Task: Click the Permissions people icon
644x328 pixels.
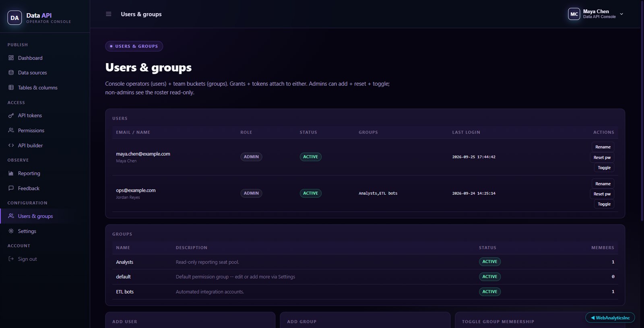Action: [11, 130]
